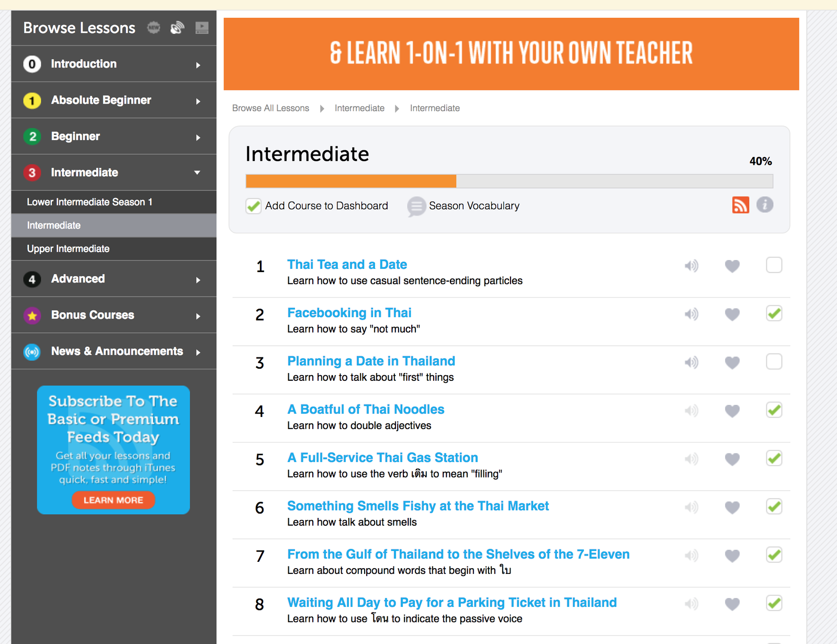The width and height of the screenshot is (837, 644).
Task: Open Something Smells Fishy at the Thai Market
Action: [417, 506]
